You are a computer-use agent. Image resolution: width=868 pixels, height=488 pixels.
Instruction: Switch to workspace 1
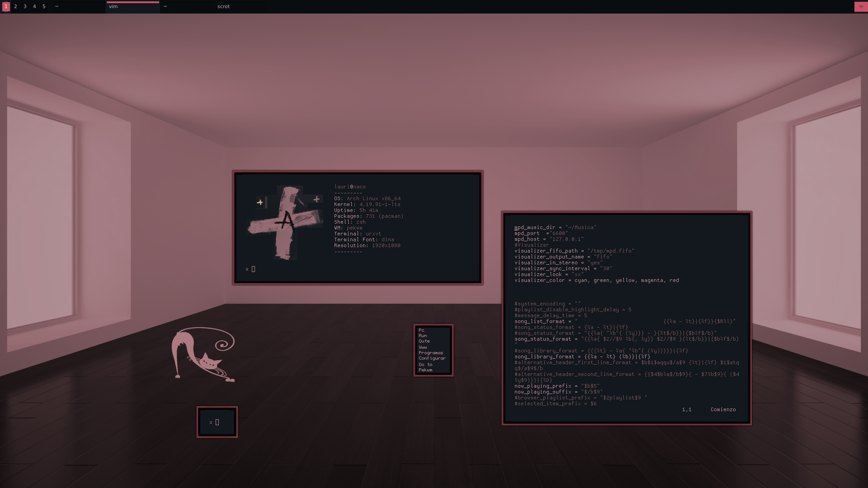click(6, 7)
